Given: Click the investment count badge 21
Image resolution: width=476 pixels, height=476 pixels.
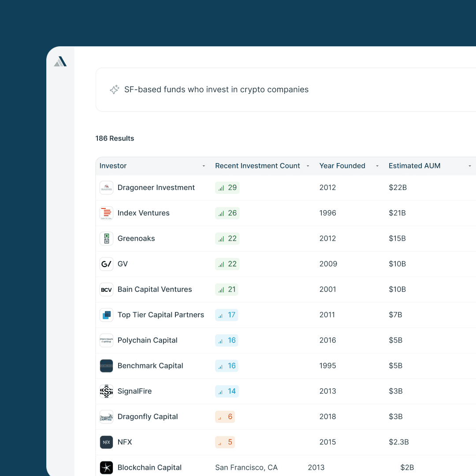Looking at the screenshot, I should [x=227, y=290].
